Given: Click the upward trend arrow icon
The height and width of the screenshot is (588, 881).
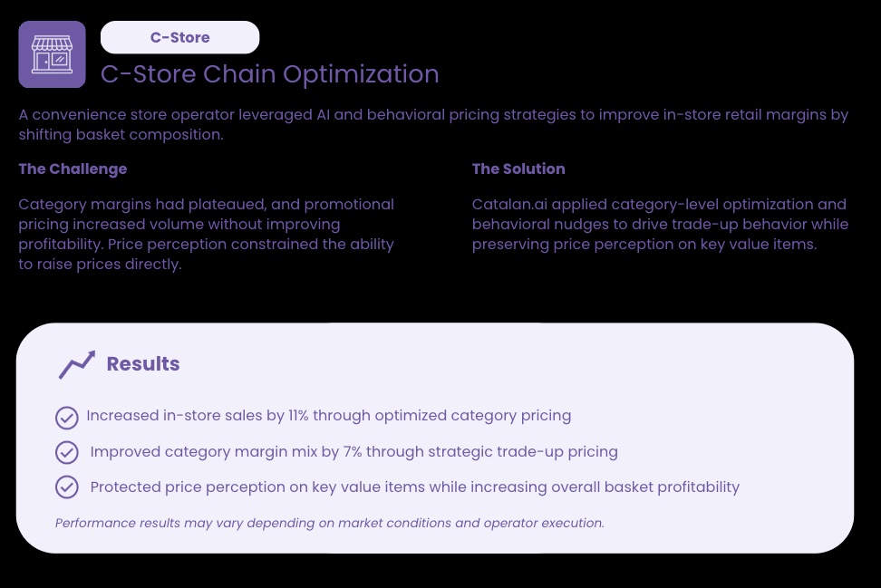Looking at the screenshot, I should pyautogui.click(x=76, y=364).
